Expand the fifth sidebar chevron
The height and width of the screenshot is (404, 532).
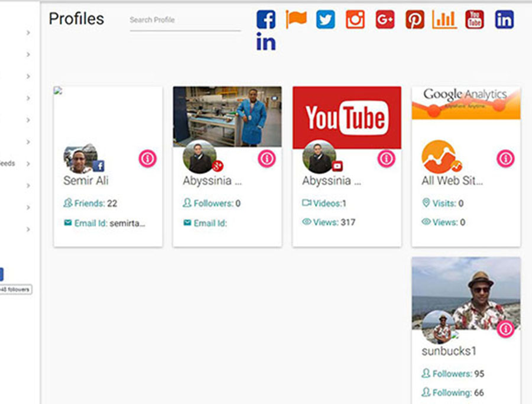pyautogui.click(x=28, y=120)
